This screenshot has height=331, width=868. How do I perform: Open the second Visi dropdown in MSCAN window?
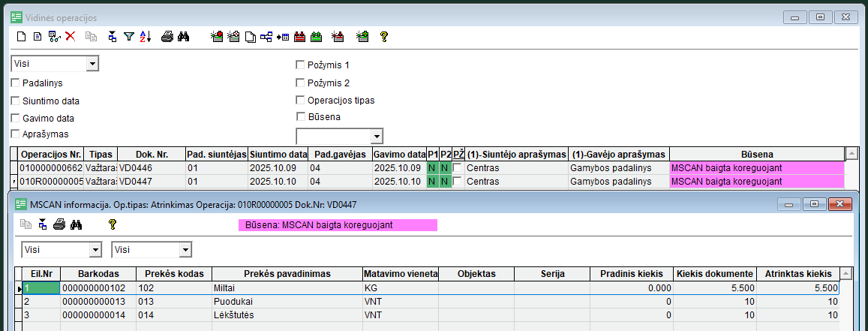click(185, 249)
